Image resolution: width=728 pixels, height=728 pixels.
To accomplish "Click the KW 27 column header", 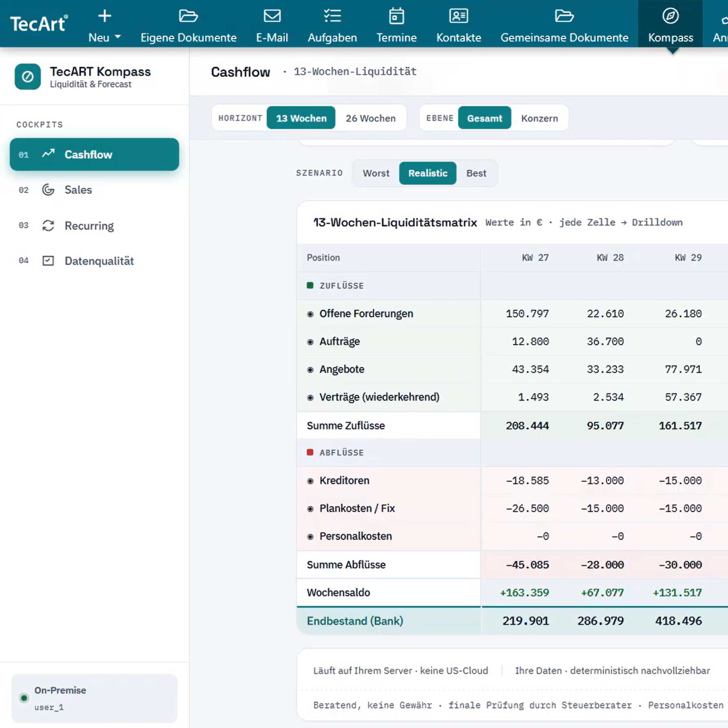I will click(535, 257).
